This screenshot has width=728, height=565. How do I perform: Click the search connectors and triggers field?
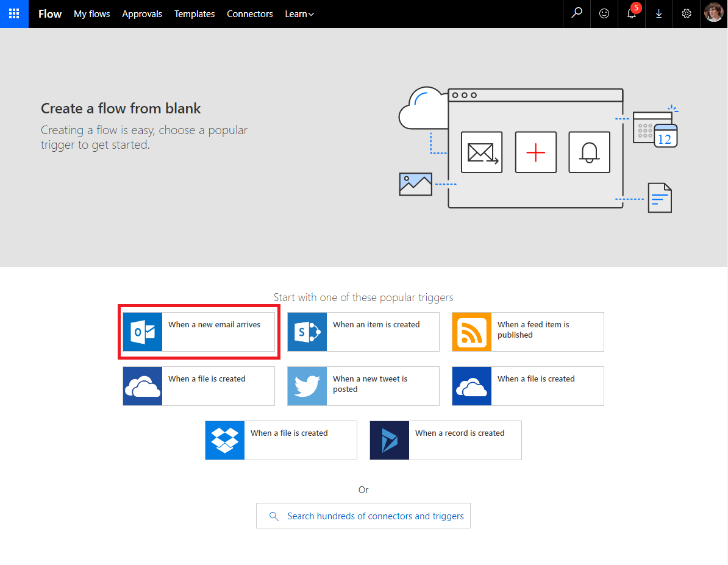tap(363, 516)
